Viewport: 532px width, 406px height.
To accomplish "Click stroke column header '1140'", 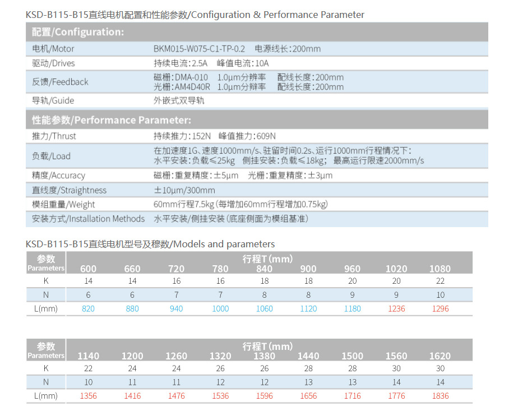I will (88, 356).
